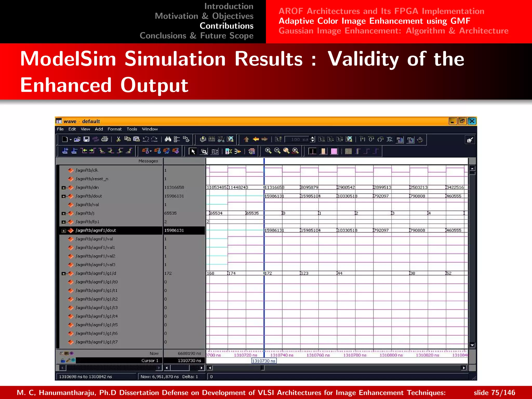Click the Messages column header
Viewport: 532px width, 399px height.
coord(148,161)
